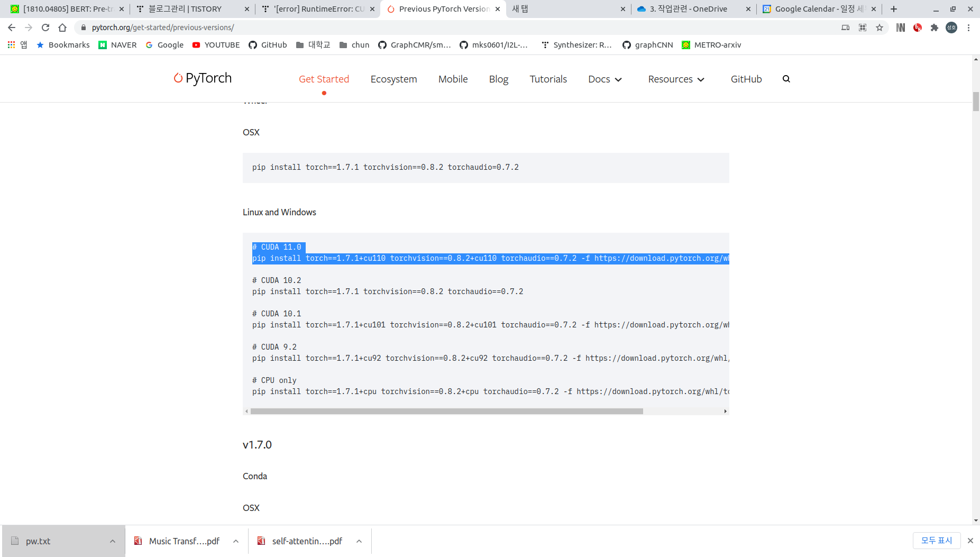Close the TISTORY blog management tab
The width and height of the screenshot is (980, 557).
click(247, 9)
